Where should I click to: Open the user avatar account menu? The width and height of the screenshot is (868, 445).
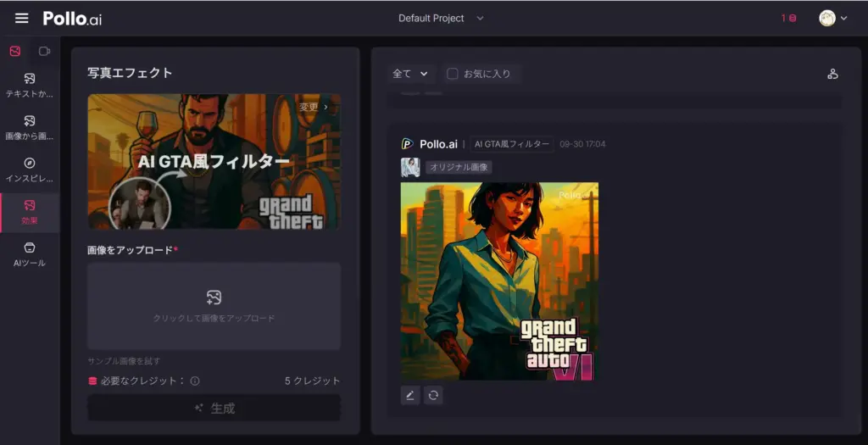832,18
